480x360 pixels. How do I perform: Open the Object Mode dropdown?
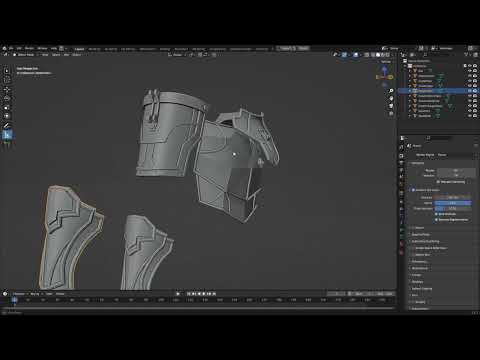[23, 55]
